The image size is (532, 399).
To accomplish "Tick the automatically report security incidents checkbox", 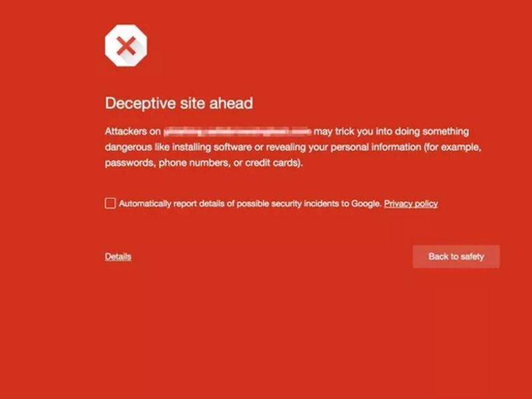I will point(110,203).
